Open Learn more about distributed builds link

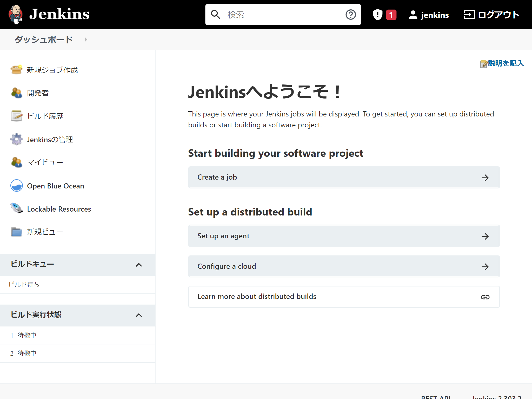344,297
